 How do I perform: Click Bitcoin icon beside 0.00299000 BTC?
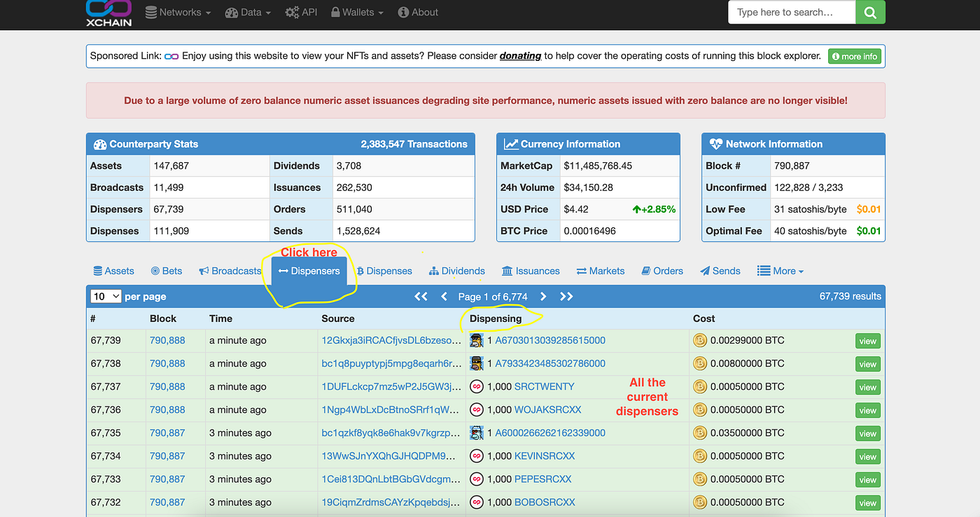tap(699, 341)
